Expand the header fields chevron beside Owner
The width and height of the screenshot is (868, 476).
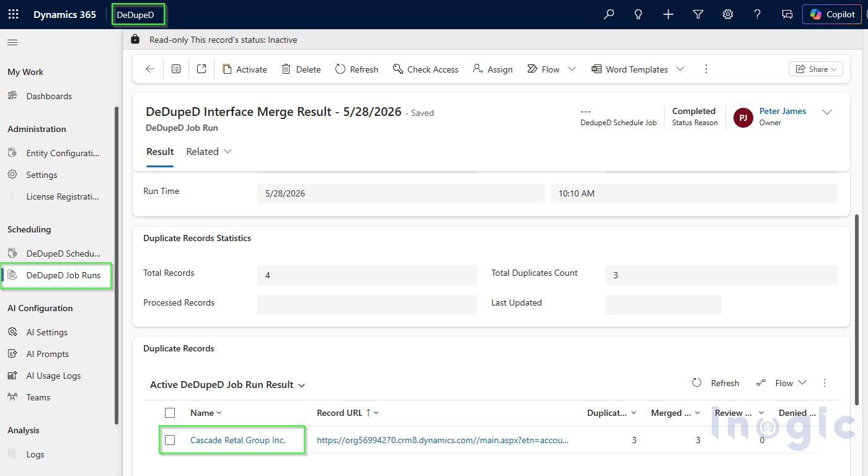point(826,112)
